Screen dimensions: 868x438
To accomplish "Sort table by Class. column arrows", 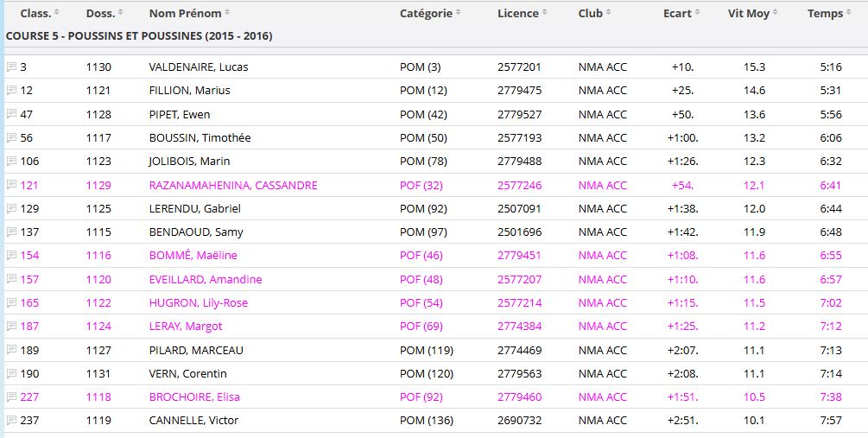I will (57, 14).
